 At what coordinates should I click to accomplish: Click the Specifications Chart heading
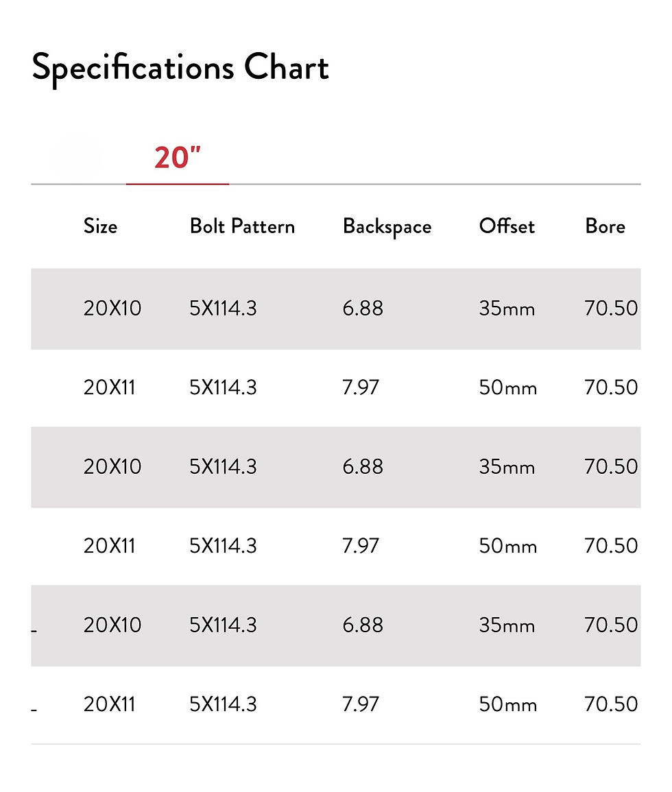click(180, 69)
